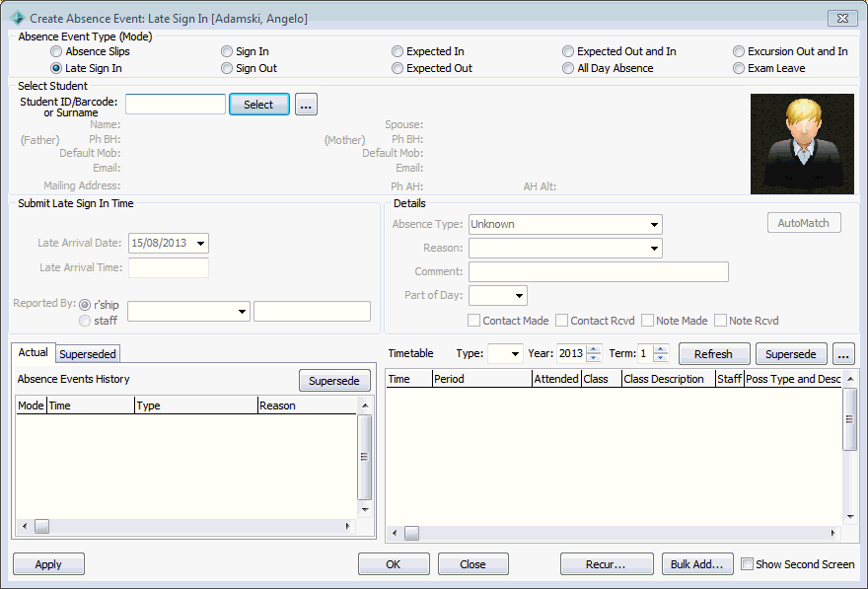Viewport: 868px width, 589px height.
Task: Switch to the Actual tab
Action: coord(34,352)
